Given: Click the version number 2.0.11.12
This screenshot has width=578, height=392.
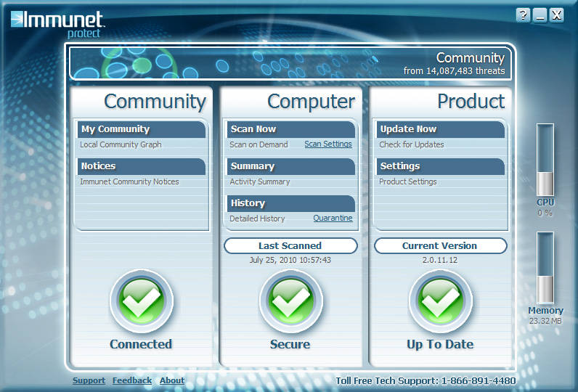Looking at the screenshot, I should pyautogui.click(x=440, y=260).
